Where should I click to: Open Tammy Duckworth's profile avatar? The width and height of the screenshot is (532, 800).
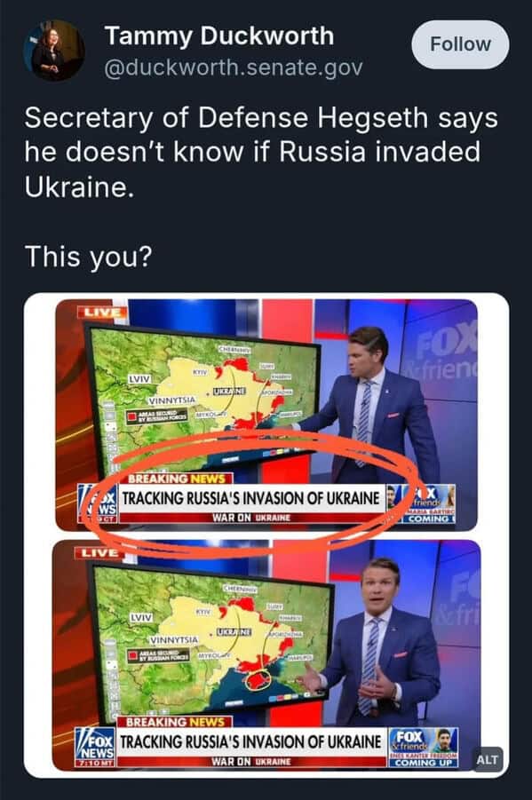point(53,51)
